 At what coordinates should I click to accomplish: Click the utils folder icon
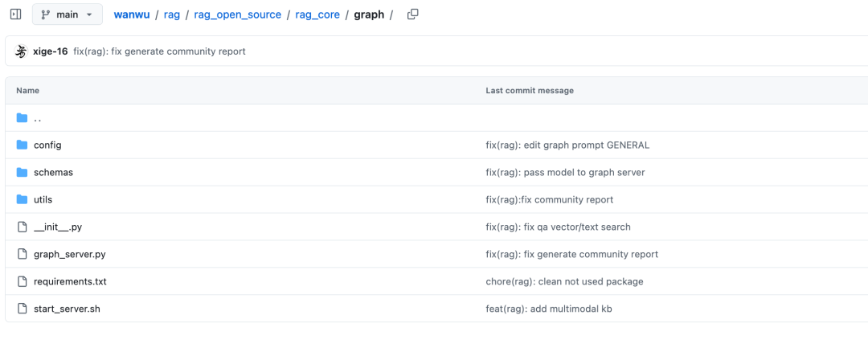tap(23, 199)
